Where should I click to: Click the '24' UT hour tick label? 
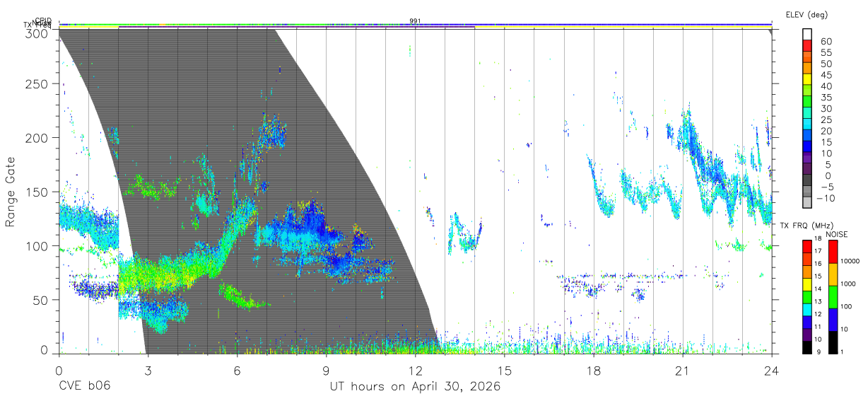(x=771, y=370)
